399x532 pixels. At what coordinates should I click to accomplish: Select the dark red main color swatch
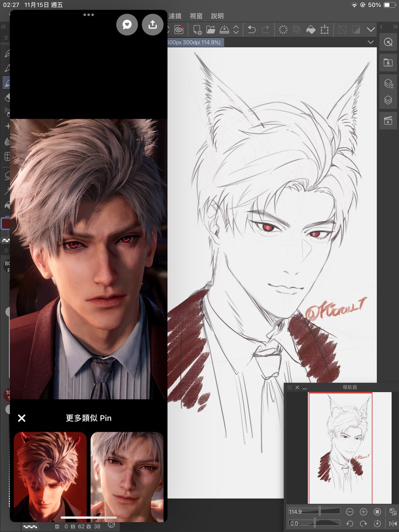(x=6, y=224)
